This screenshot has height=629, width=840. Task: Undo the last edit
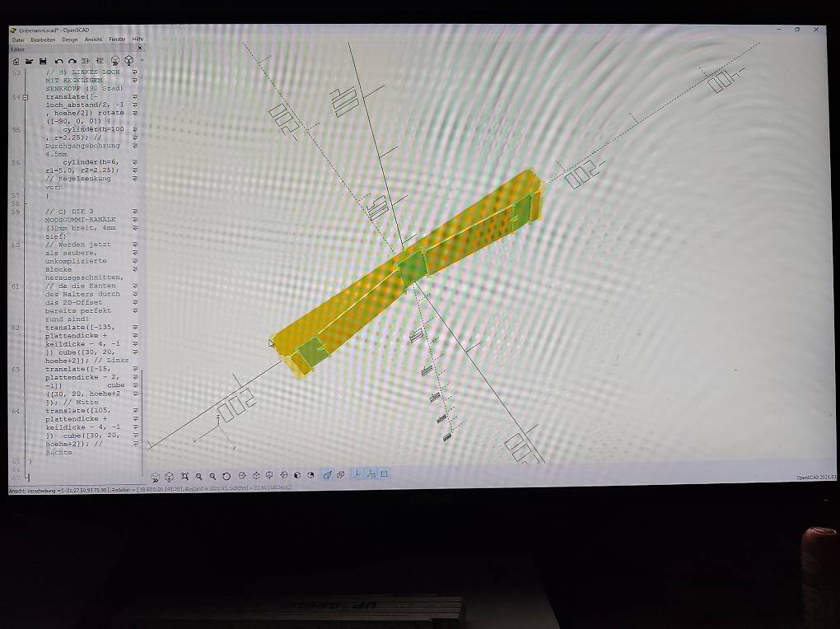point(58,62)
